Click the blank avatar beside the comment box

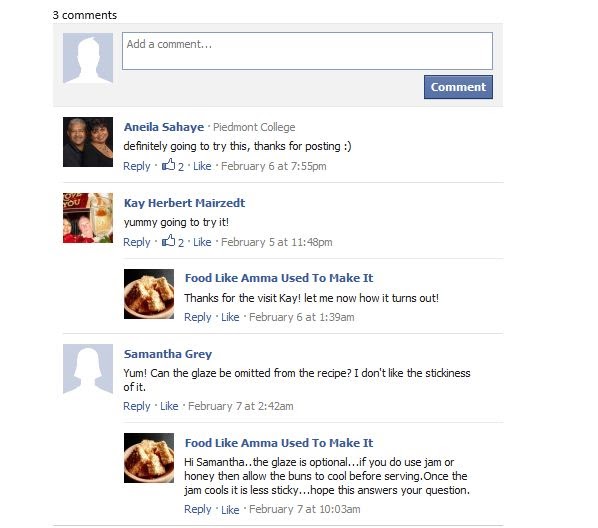pos(88,58)
